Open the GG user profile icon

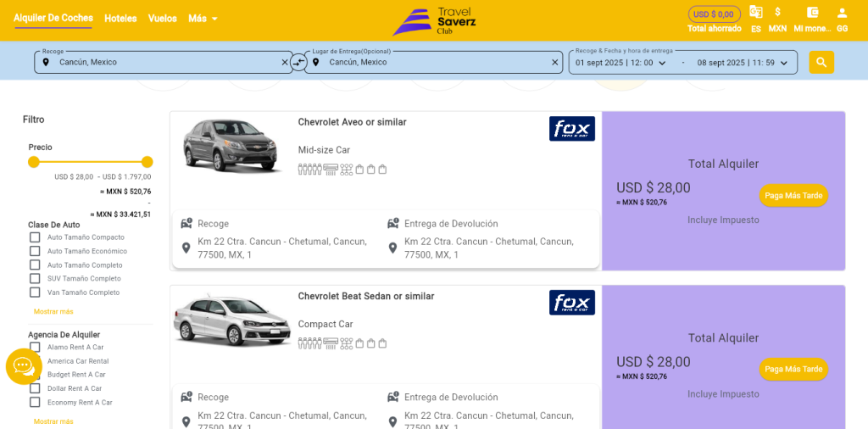[x=842, y=12]
